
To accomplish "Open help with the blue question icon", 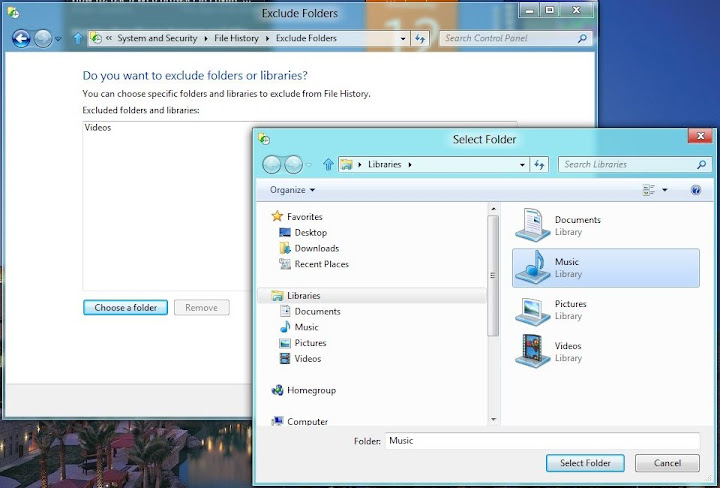I will point(696,190).
